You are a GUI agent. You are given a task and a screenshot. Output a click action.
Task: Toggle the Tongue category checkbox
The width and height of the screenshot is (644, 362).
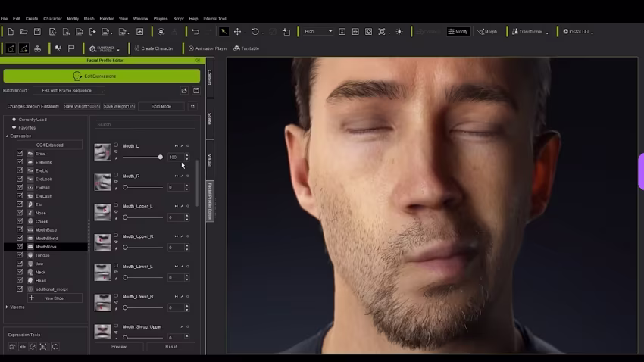coord(20,255)
